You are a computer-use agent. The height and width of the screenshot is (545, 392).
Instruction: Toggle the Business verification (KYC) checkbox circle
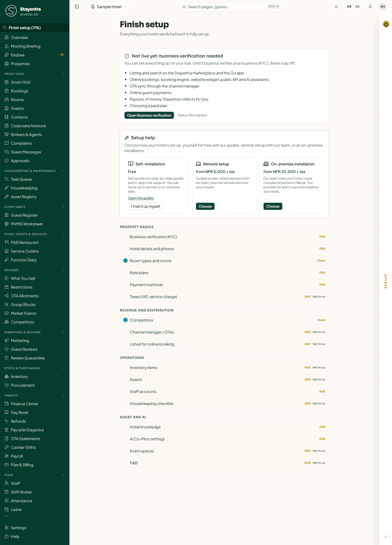pos(125,237)
